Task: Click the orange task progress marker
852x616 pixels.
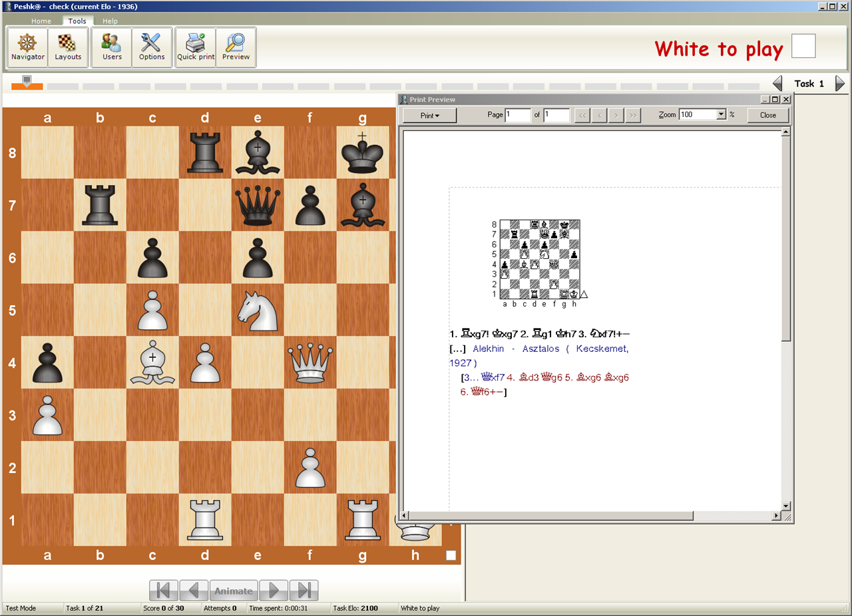Action: point(27,84)
